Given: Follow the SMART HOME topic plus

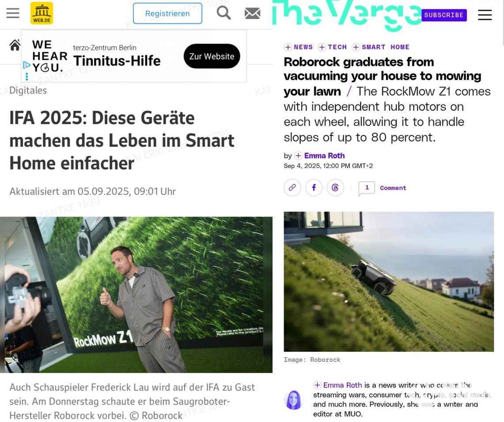Looking at the screenshot, I should tap(356, 47).
